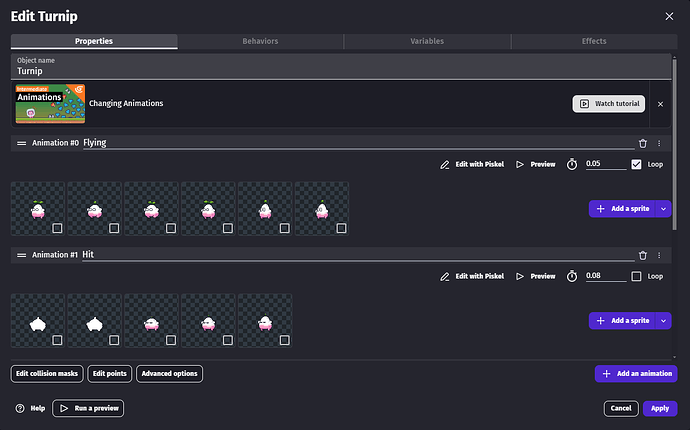Grab the drag handle of Animation #0
This screenshot has width=690, height=430.
[x=22, y=143]
